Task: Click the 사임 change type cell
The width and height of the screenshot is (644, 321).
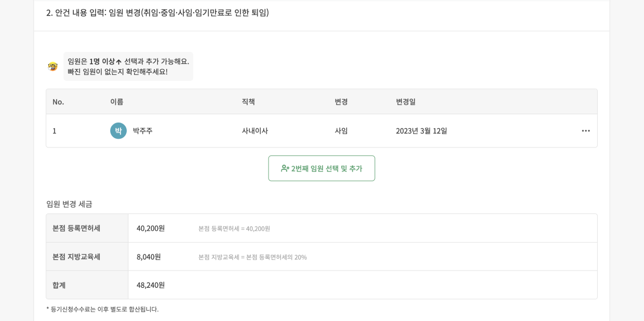Action: tap(341, 131)
